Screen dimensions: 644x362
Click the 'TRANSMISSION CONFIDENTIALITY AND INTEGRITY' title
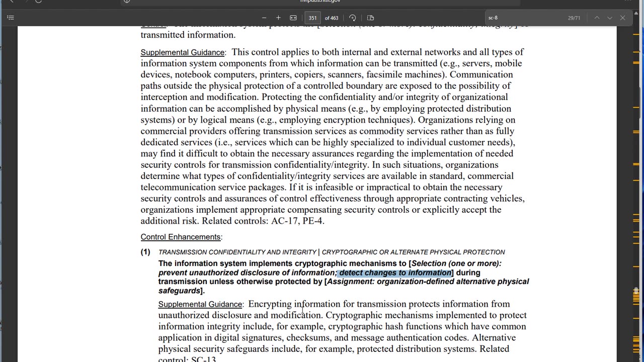237,252
